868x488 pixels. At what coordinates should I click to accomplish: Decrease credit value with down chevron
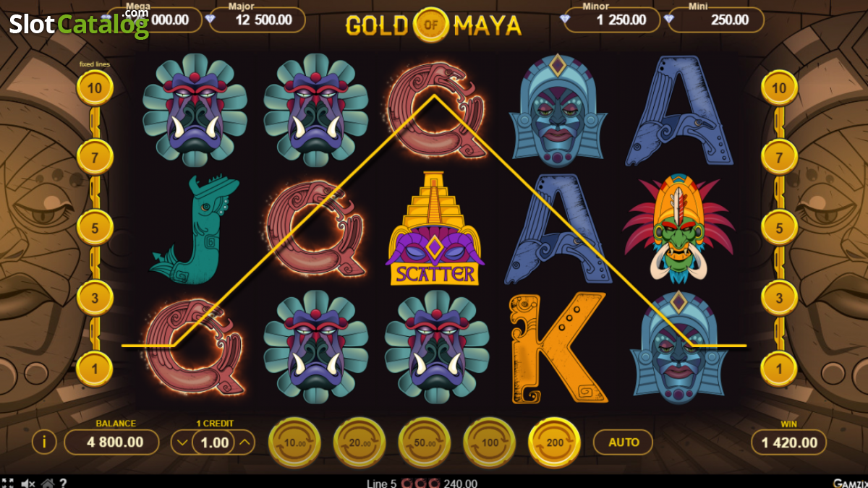pos(182,442)
